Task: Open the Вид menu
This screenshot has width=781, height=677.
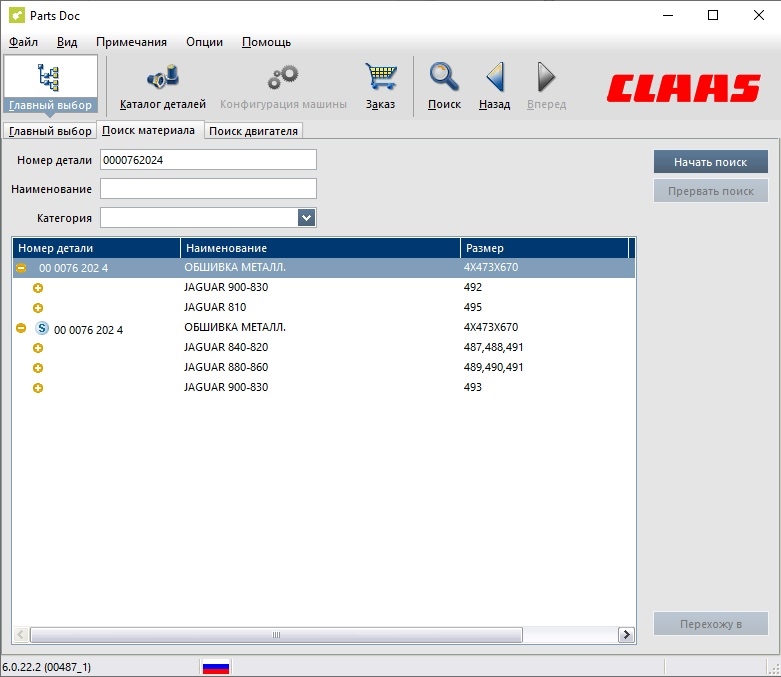Action: tap(67, 42)
